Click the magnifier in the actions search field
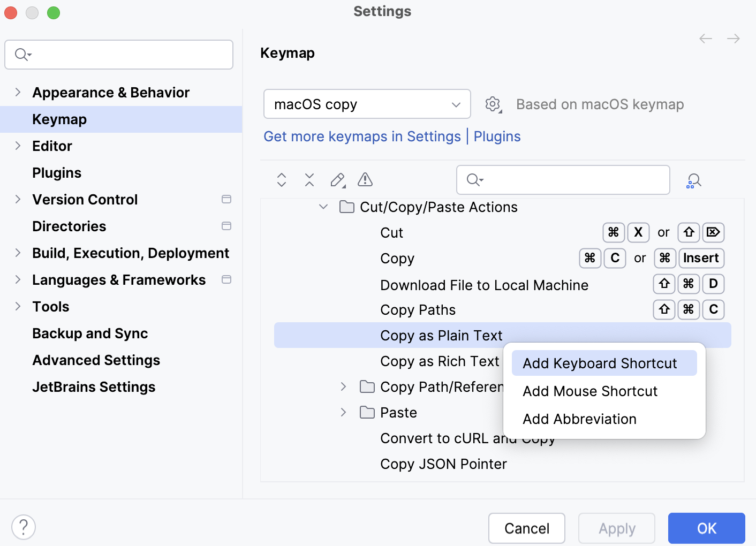This screenshot has width=756, height=546. coord(473,180)
